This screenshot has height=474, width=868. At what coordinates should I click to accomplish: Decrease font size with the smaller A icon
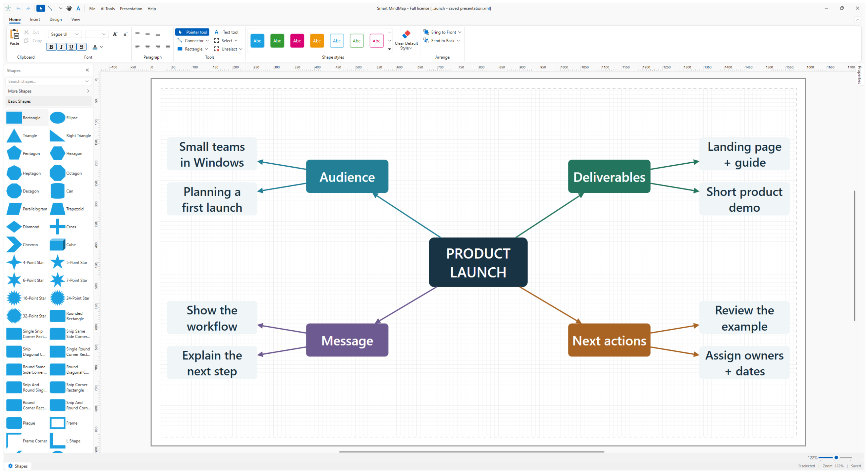tap(125, 34)
